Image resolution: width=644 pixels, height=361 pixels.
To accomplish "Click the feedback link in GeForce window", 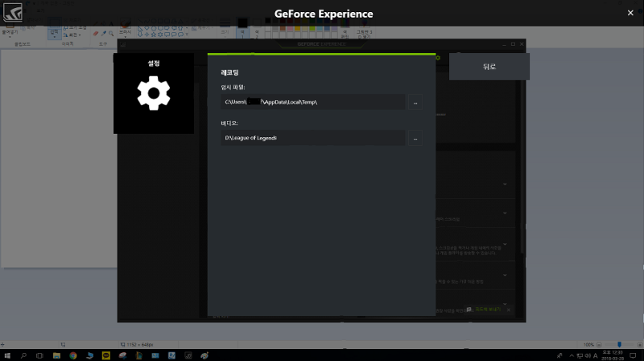I will pos(488,309).
